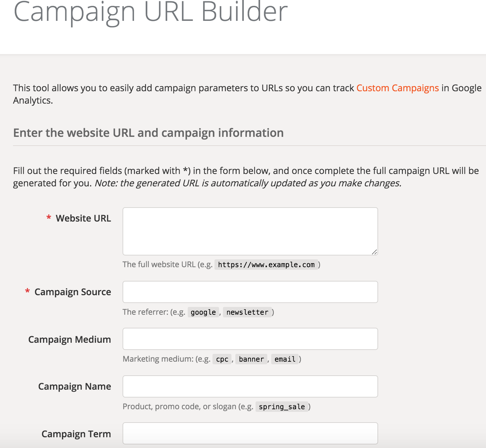This screenshot has width=486, height=448.
Task: Click the Campaign Term input field
Action: [250, 433]
